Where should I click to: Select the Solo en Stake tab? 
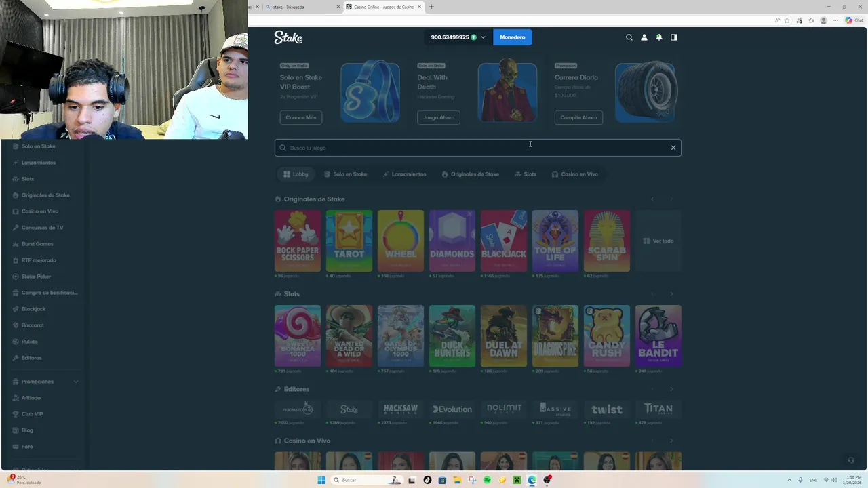pos(345,174)
